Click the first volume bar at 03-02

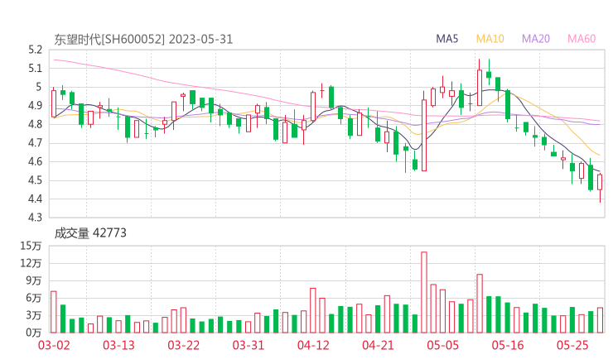pos(54,312)
